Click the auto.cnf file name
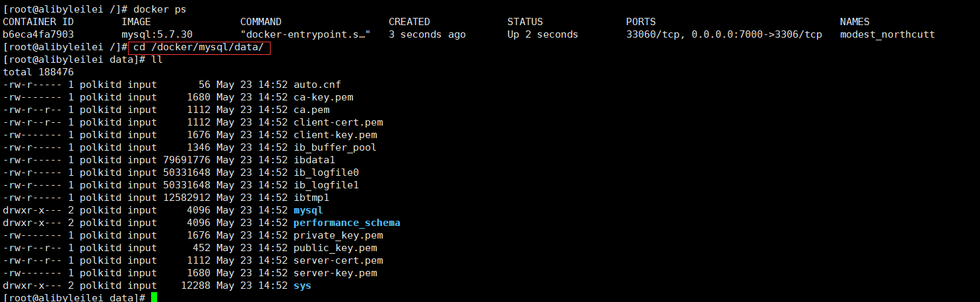The image size is (980, 302). [x=317, y=85]
